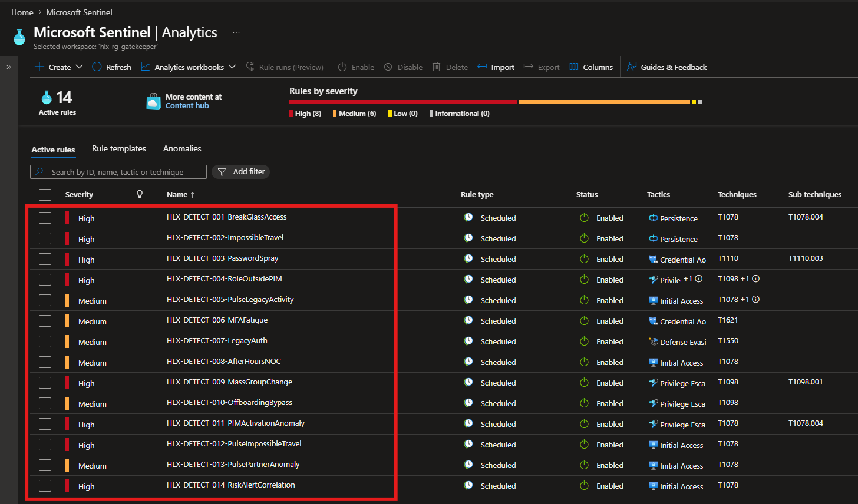The image size is (858, 504).
Task: Click the Import toolbar button
Action: coord(496,67)
